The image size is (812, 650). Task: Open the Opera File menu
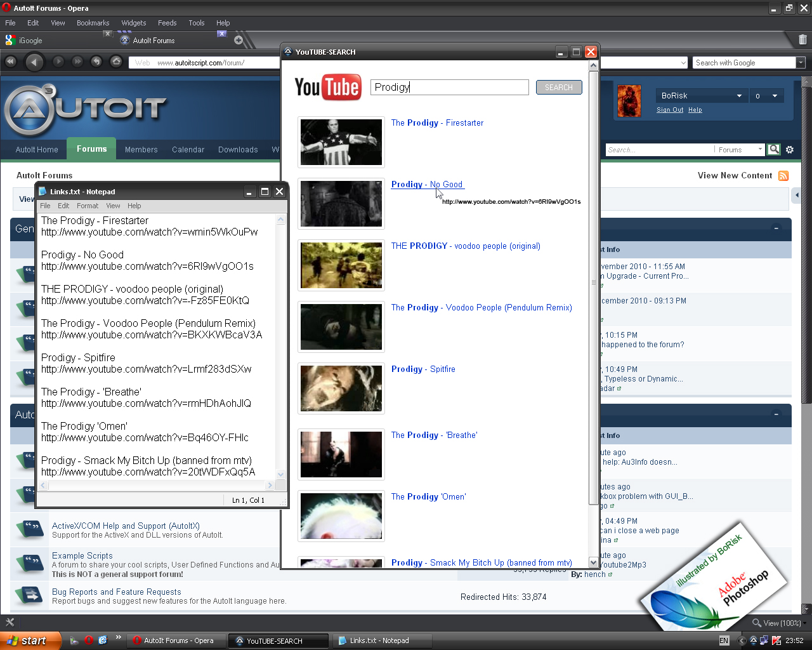pyautogui.click(x=10, y=23)
